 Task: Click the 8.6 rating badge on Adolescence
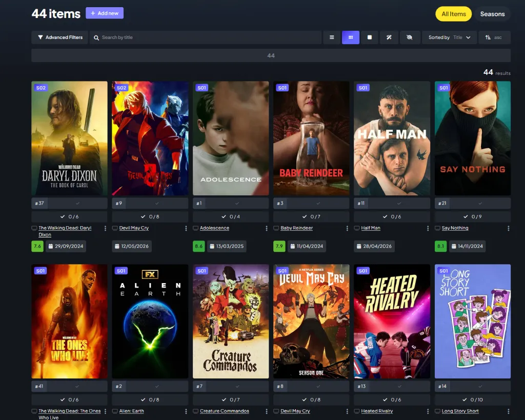[x=199, y=246]
